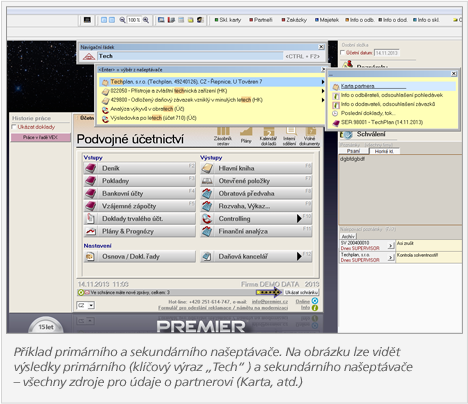
Task: Open arrow button beside SV 200400010 note
Action: point(391,246)
